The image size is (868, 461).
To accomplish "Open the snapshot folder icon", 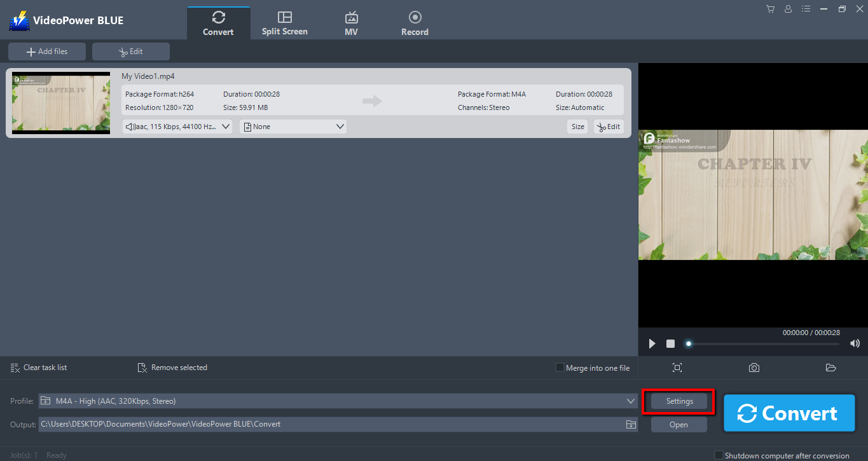I will [830, 368].
